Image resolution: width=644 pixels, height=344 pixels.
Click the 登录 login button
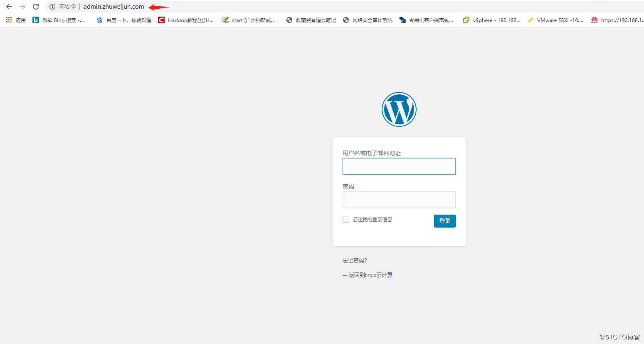click(x=445, y=221)
